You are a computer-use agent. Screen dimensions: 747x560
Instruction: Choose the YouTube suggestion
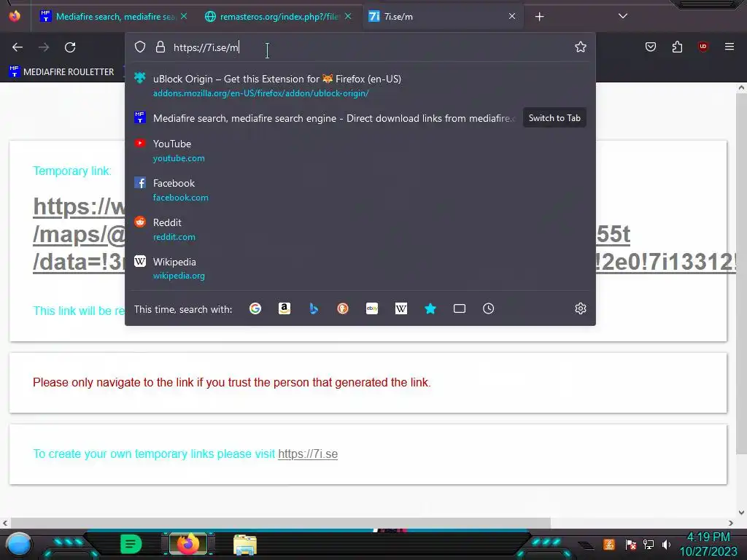tap(360, 150)
